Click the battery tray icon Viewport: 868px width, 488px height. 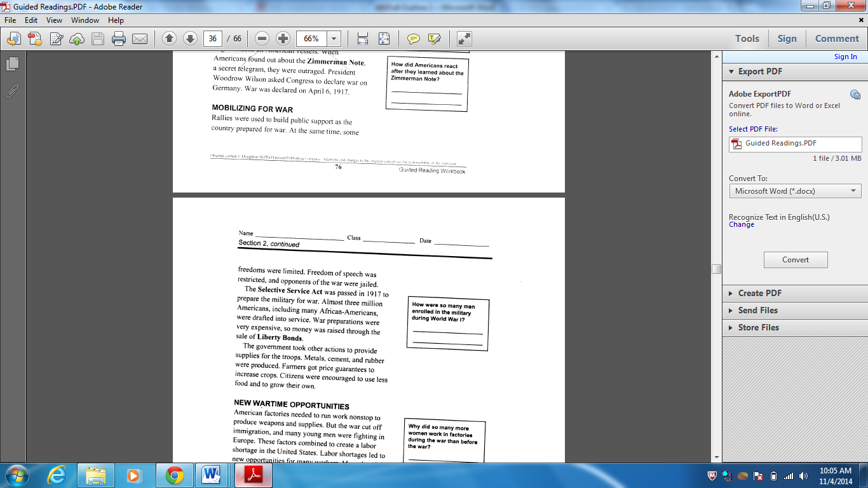point(773,476)
